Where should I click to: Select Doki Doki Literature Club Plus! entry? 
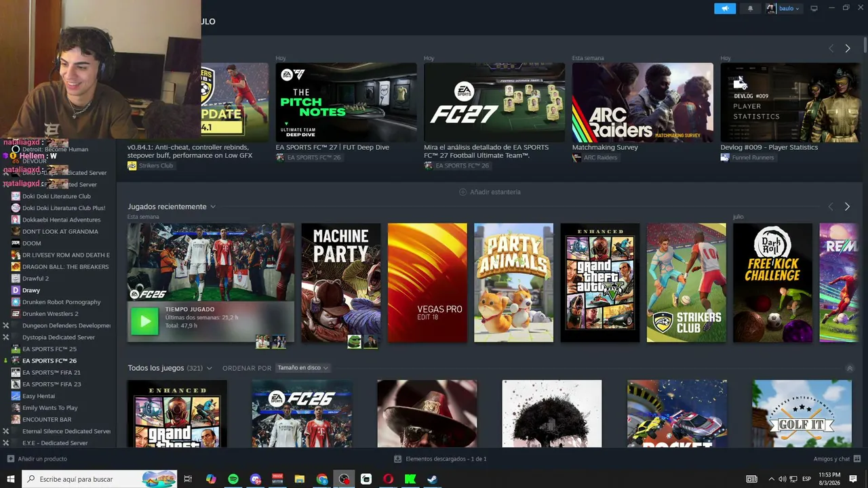tap(64, 208)
